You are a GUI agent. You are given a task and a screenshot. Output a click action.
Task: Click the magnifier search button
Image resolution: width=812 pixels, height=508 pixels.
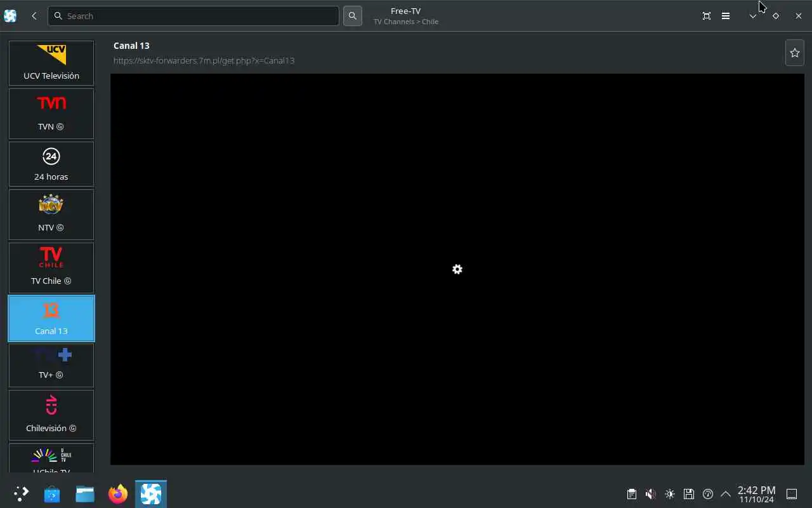(353, 16)
